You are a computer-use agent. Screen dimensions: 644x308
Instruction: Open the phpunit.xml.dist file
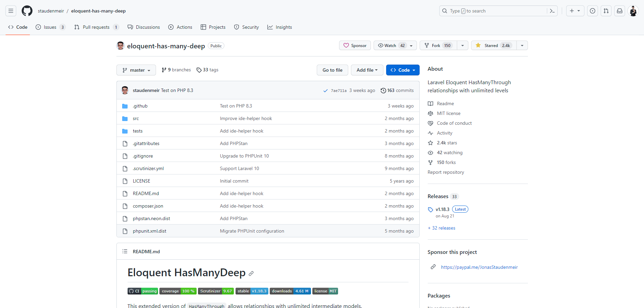tap(150, 231)
